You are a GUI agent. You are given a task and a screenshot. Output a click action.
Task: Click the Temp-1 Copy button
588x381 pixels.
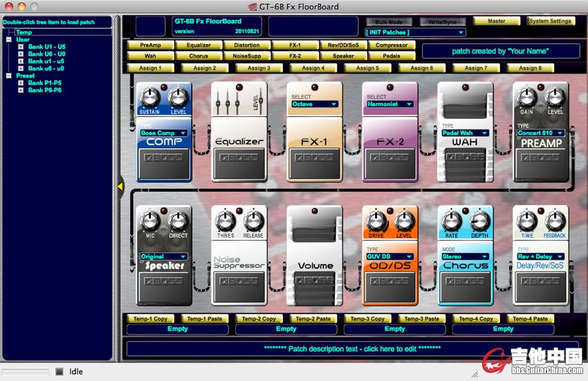pos(150,319)
